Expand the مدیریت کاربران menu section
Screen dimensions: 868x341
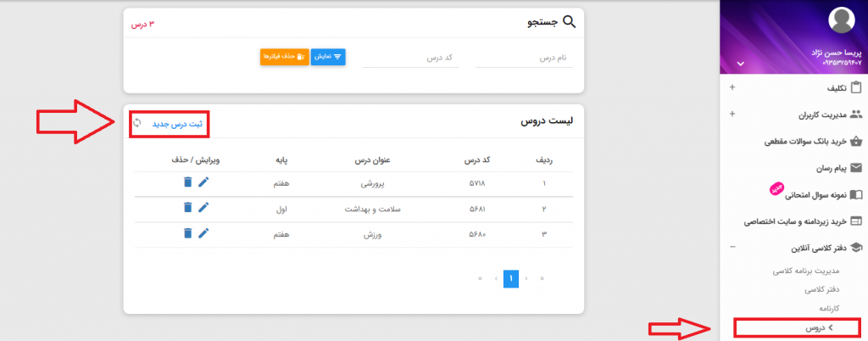[x=732, y=115]
